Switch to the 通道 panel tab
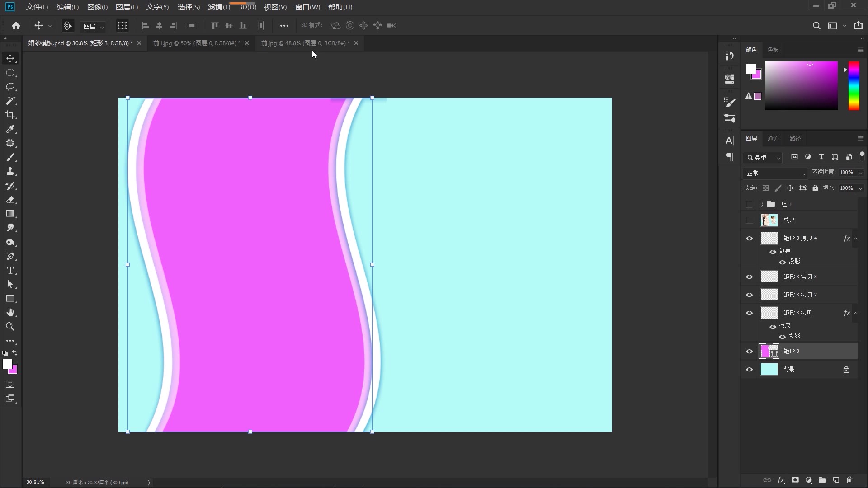The image size is (868, 488). 773,138
